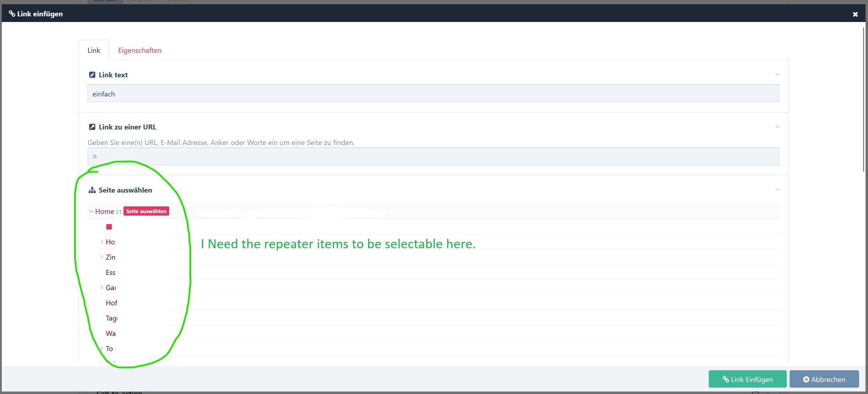Click the double-chevron icon in URL field
The width and height of the screenshot is (868, 394).
(x=95, y=156)
